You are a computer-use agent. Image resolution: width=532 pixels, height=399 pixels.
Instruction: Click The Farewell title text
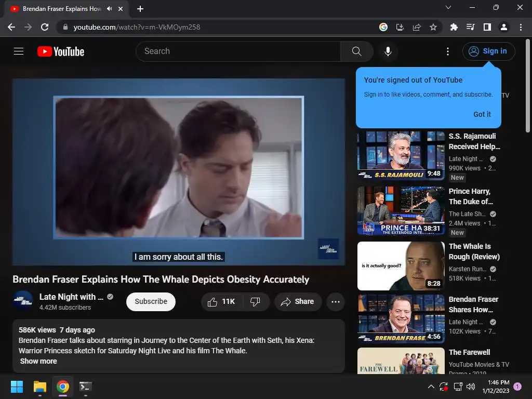[x=469, y=352]
